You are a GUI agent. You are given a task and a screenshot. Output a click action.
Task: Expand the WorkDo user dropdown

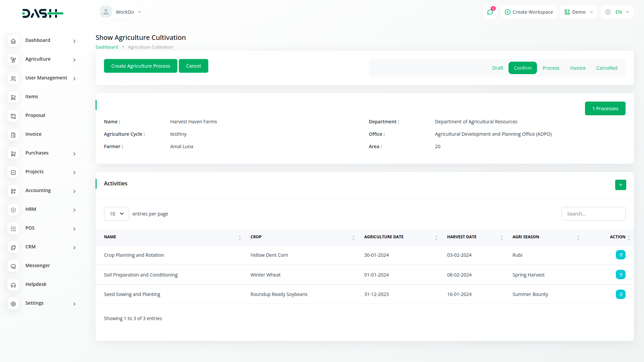click(121, 12)
